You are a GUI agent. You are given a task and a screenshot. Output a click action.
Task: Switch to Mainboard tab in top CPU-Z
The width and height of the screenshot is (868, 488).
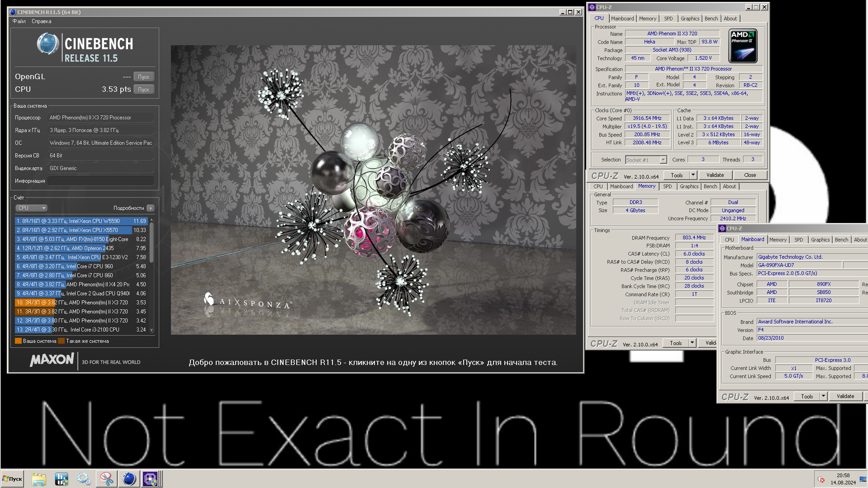[x=622, y=19]
